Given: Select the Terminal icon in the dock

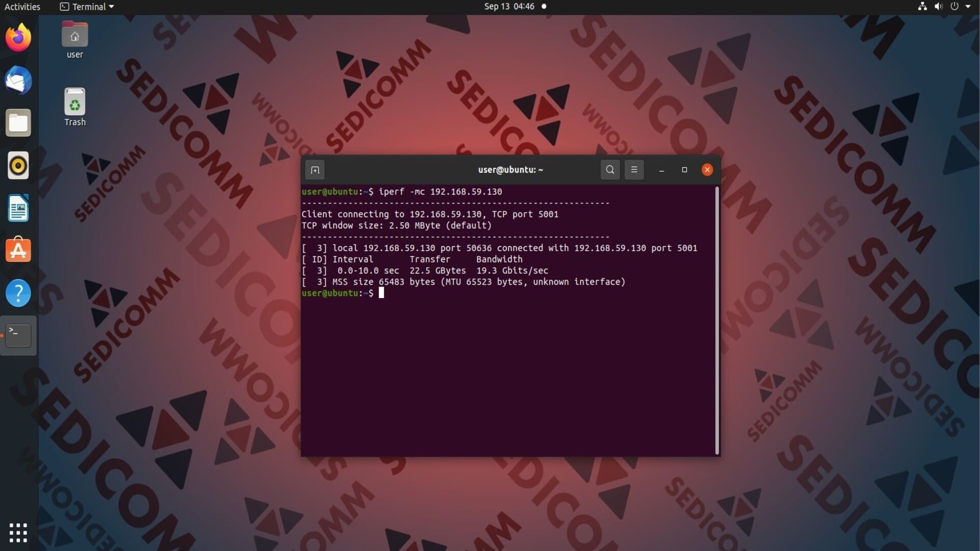Looking at the screenshot, I should coord(18,335).
